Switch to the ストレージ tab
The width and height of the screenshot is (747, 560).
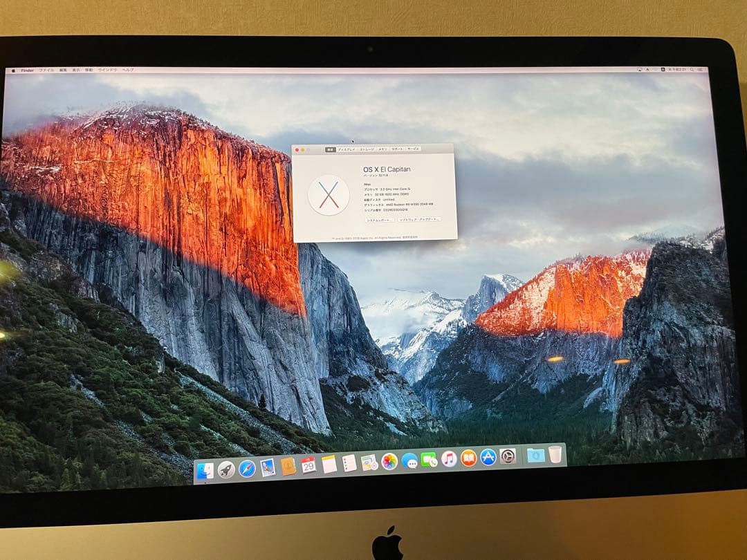(367, 148)
